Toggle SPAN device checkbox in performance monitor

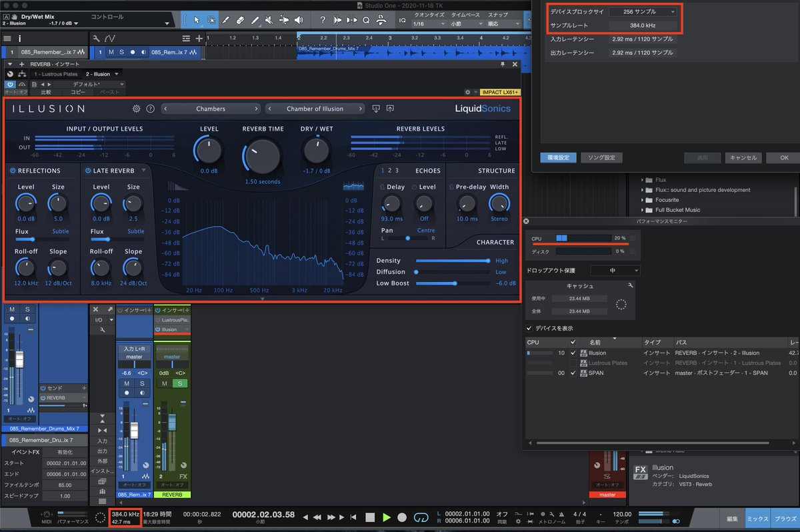tap(573, 373)
